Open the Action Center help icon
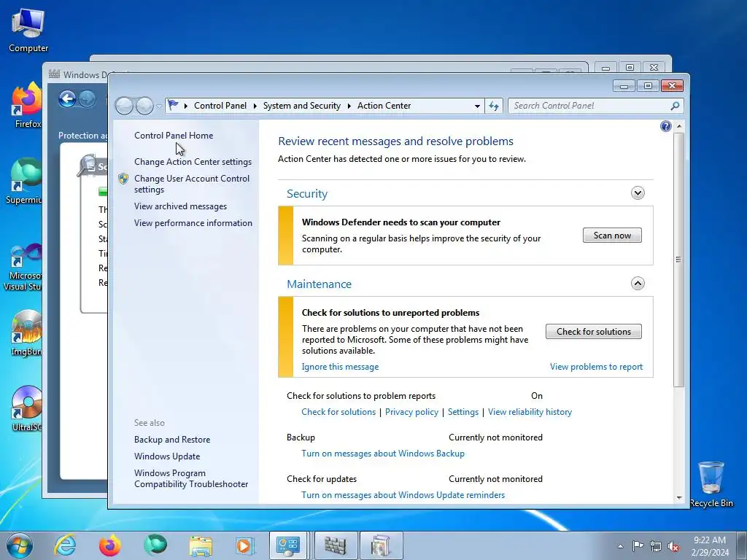 point(665,126)
